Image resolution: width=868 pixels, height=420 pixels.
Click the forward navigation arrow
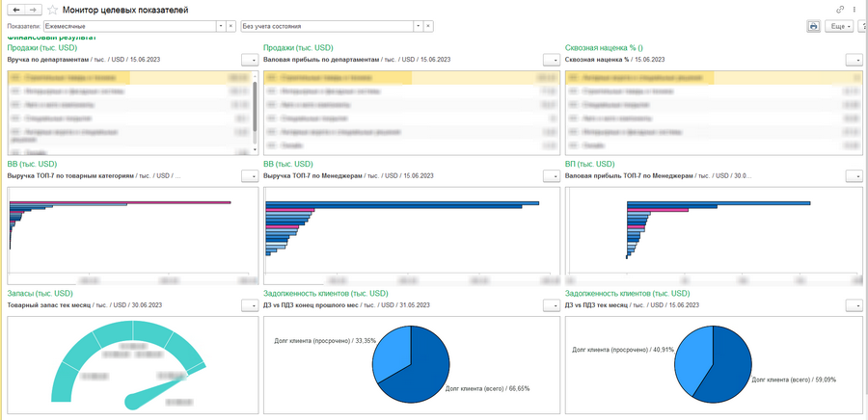(33, 10)
